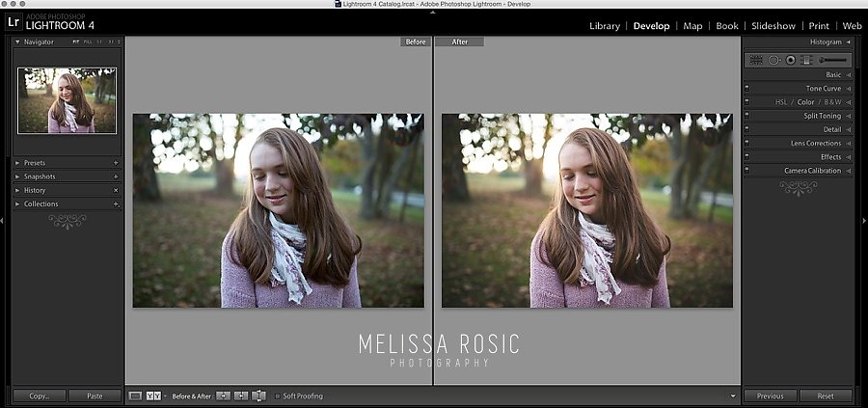Collapse the left panel group edge arrow
The image size is (868, 408).
(2, 220)
